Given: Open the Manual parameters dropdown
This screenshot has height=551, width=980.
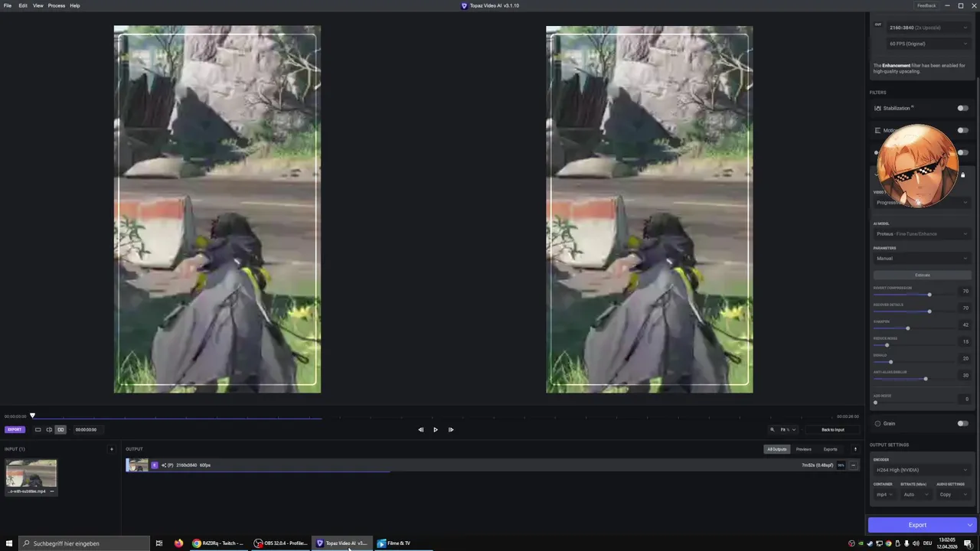Looking at the screenshot, I should [922, 258].
